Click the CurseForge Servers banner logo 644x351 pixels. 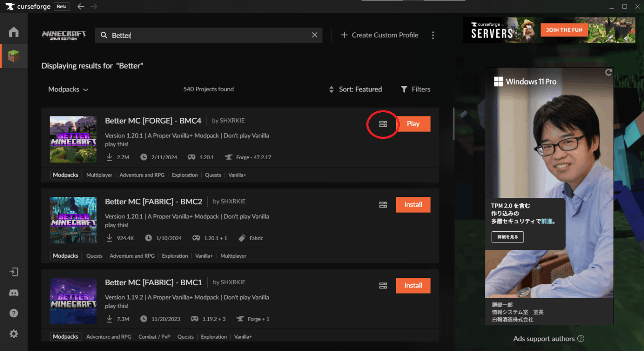click(492, 30)
